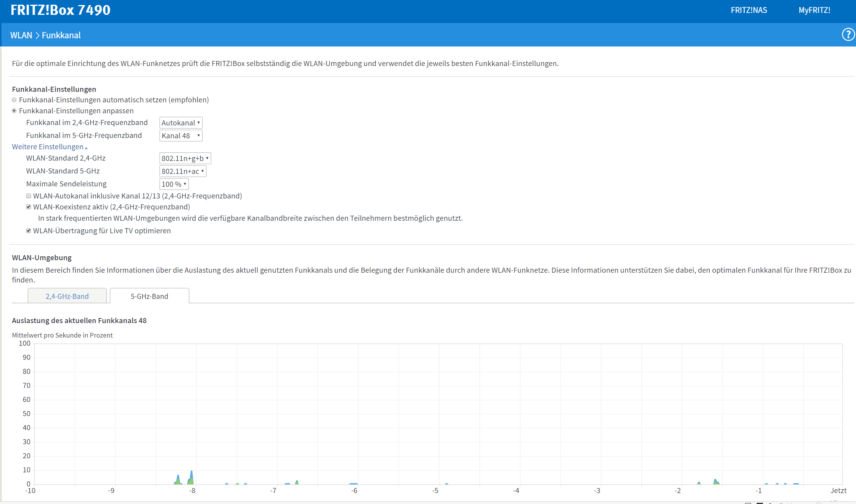Viewport: 856px width, 504px height.
Task: Go to WLAN in the breadcrumb
Action: click(21, 35)
